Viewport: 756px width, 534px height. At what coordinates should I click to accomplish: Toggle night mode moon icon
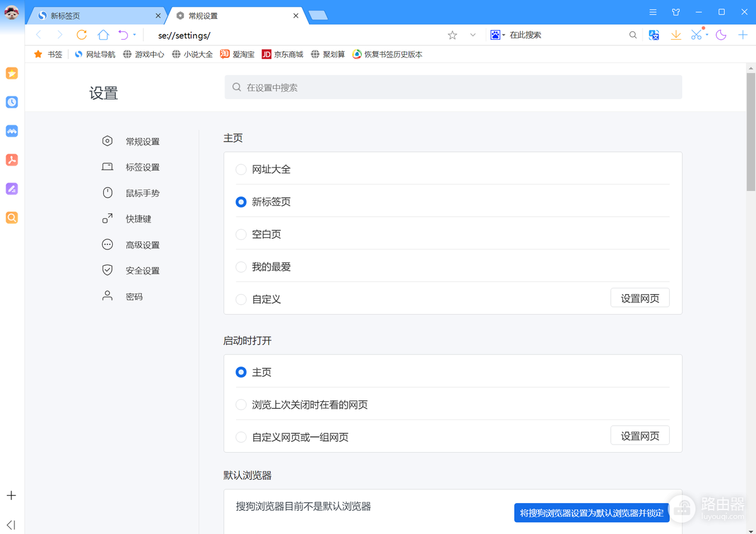(x=721, y=35)
